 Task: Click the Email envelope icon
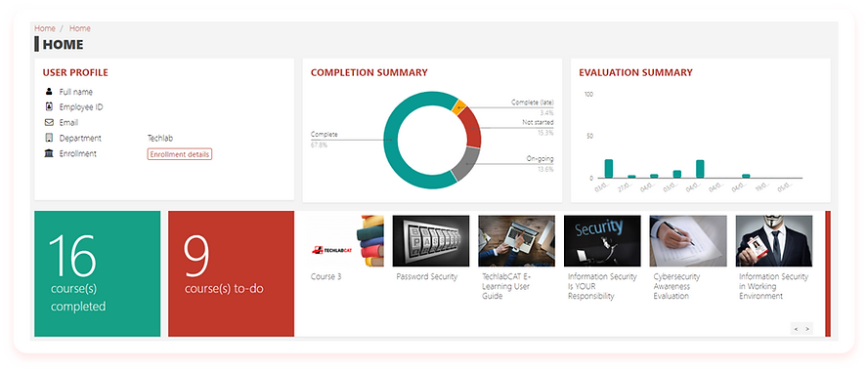click(49, 122)
